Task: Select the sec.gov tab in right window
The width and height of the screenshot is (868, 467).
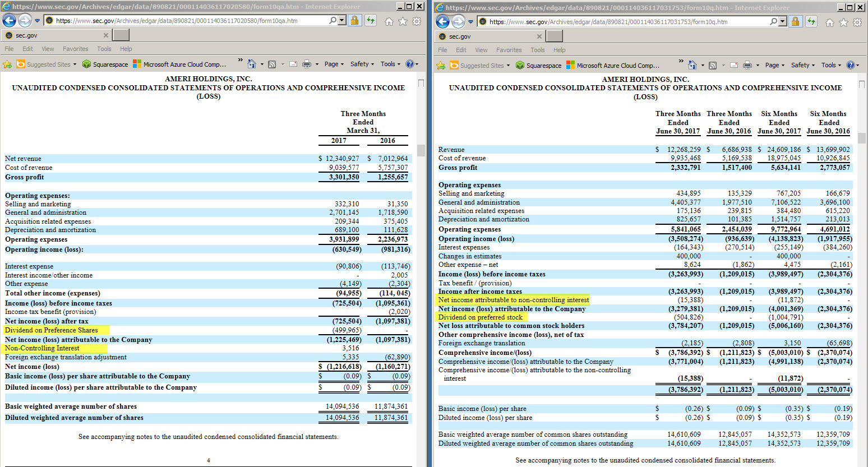Action: 490,36
